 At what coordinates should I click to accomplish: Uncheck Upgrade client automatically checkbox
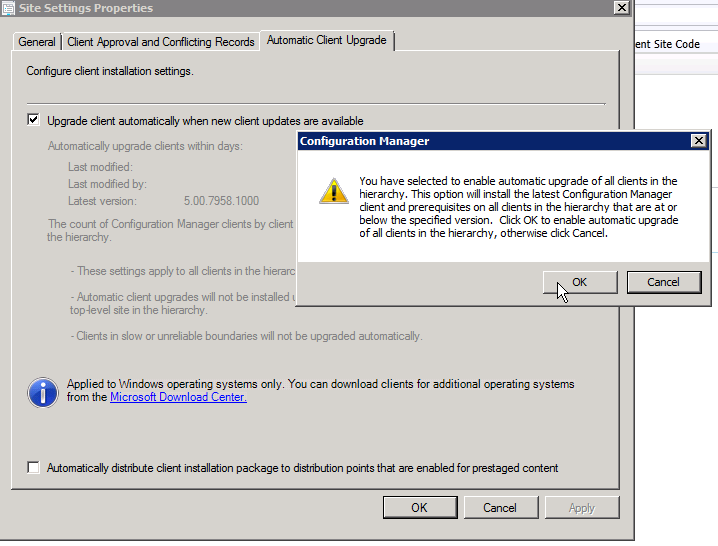33,120
